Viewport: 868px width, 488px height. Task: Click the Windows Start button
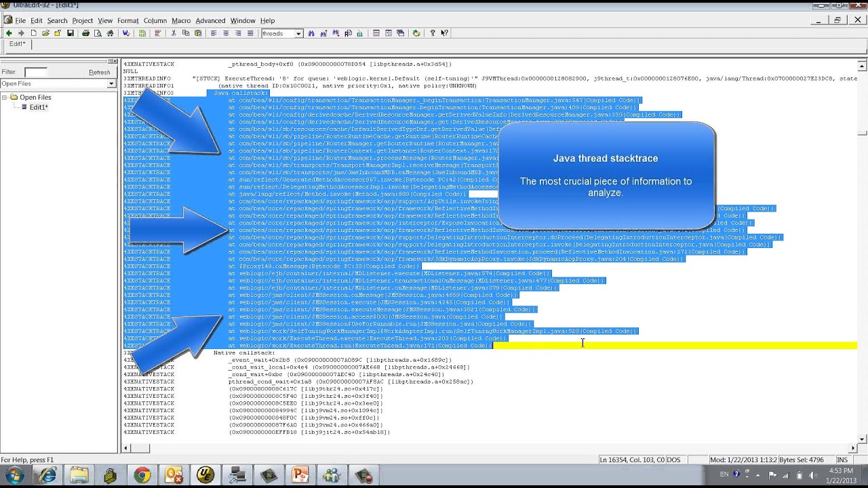(15, 475)
